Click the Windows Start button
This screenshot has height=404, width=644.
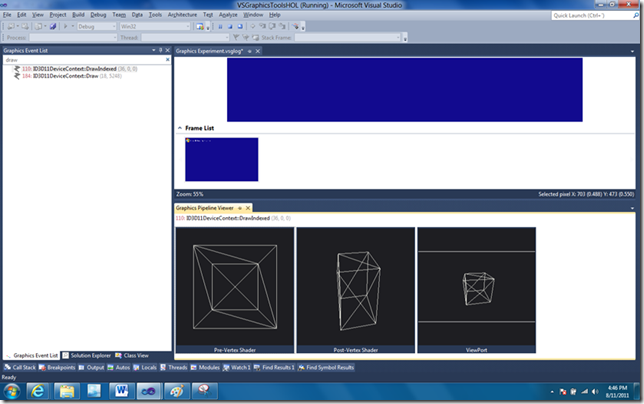[12, 391]
